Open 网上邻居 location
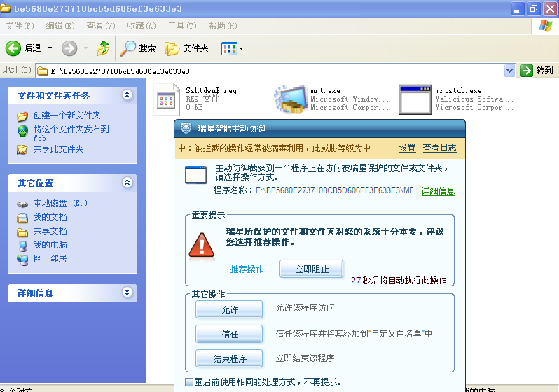 point(50,259)
